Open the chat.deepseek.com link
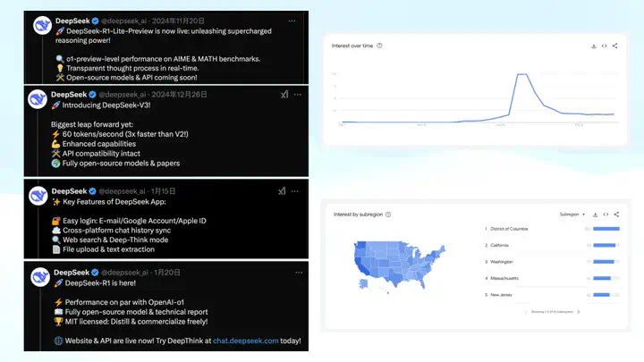 coord(246,341)
